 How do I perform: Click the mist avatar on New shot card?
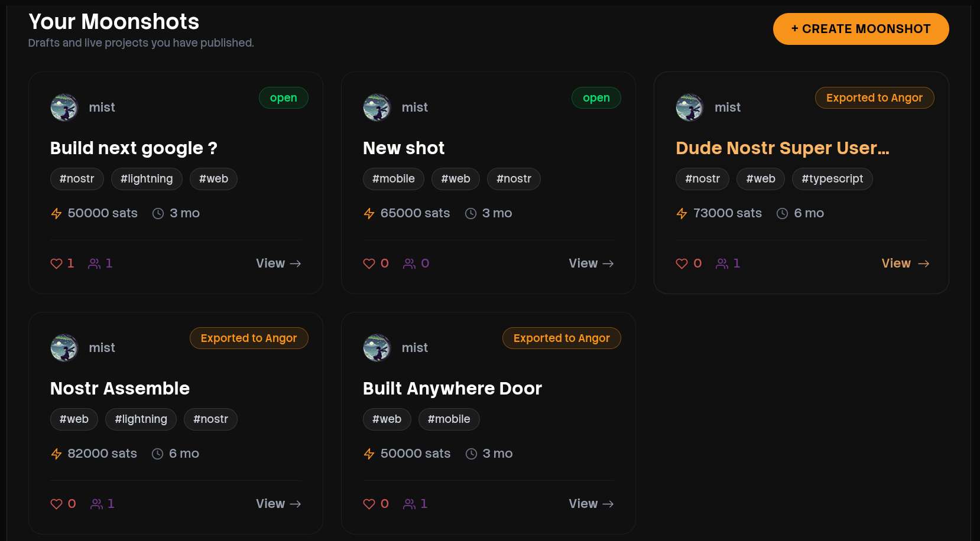(377, 107)
